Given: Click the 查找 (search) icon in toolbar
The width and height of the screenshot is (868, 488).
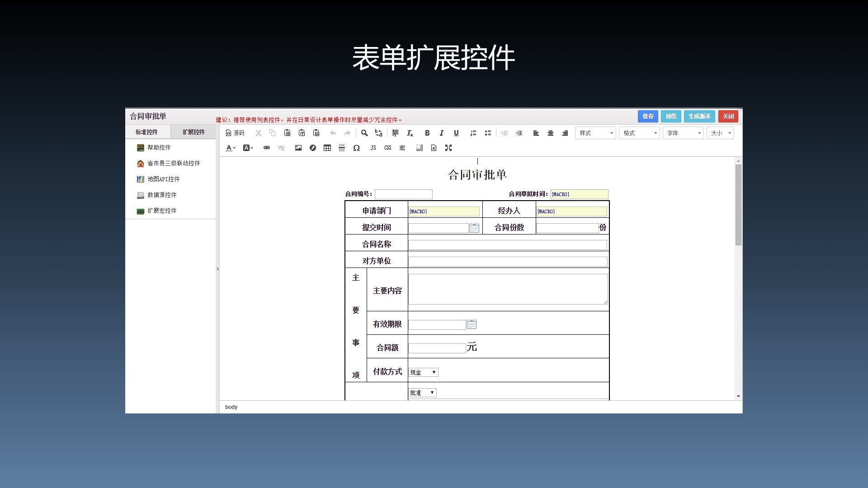Looking at the screenshot, I should [x=363, y=132].
